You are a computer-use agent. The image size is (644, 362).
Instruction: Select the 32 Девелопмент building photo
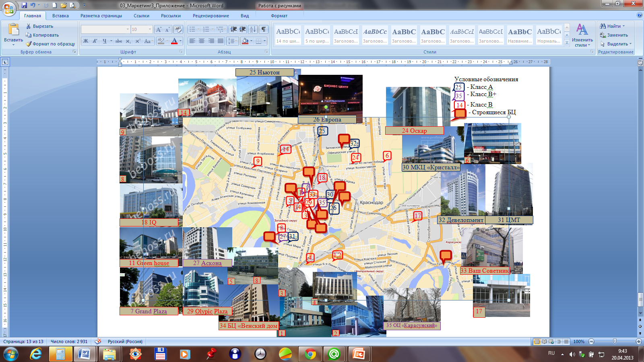[x=463, y=189]
